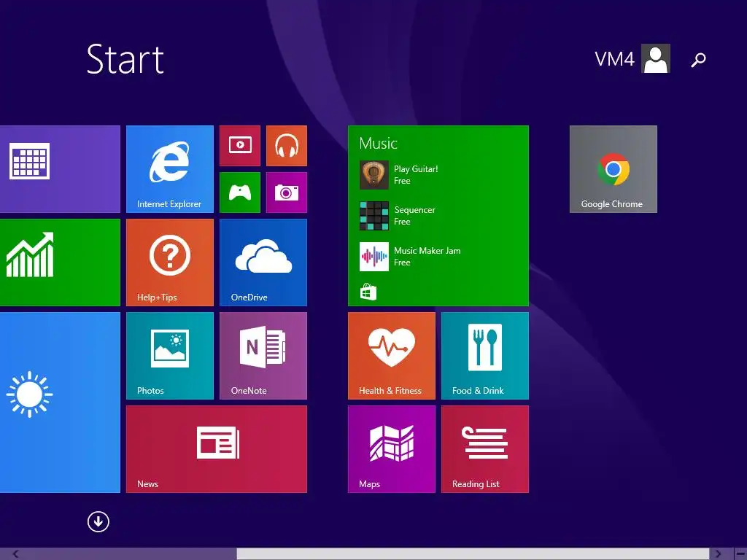
Task: Open the Calendar tile
Action: pyautogui.click(x=60, y=169)
